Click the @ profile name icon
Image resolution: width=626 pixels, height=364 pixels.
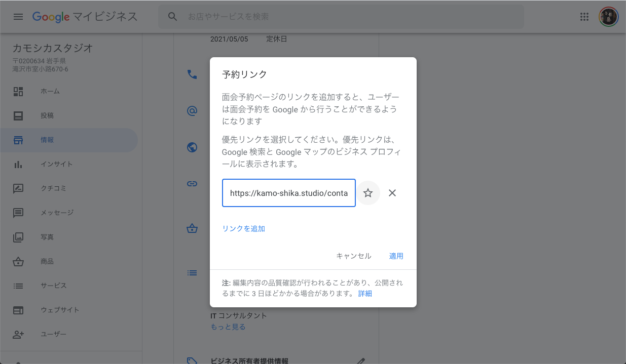(192, 111)
